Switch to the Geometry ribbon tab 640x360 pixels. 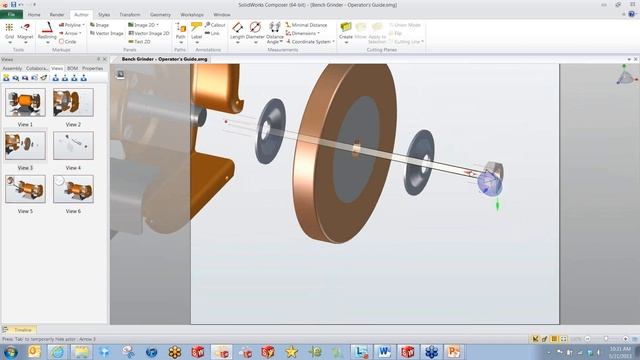pos(160,15)
